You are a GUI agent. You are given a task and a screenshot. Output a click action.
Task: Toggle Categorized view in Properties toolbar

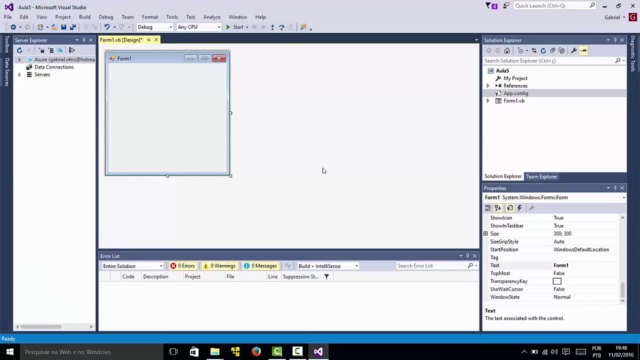click(x=488, y=208)
